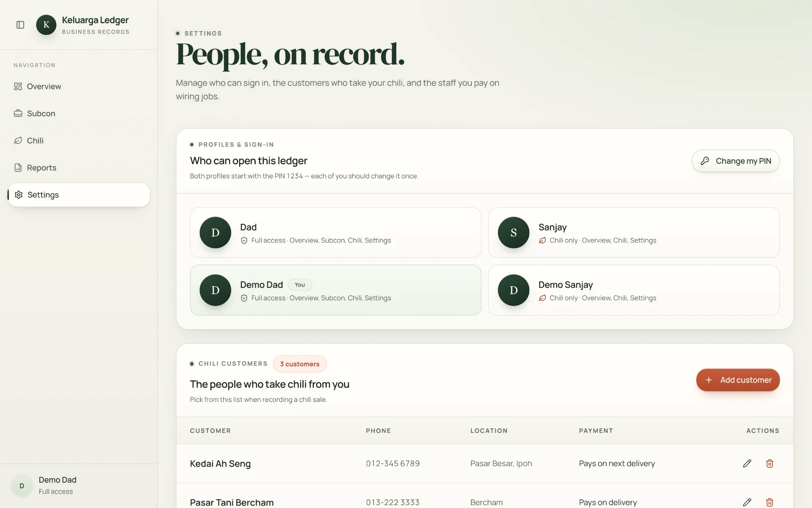Select the Demo Dad profile card
Screen dimensions: 812x508
335,290
